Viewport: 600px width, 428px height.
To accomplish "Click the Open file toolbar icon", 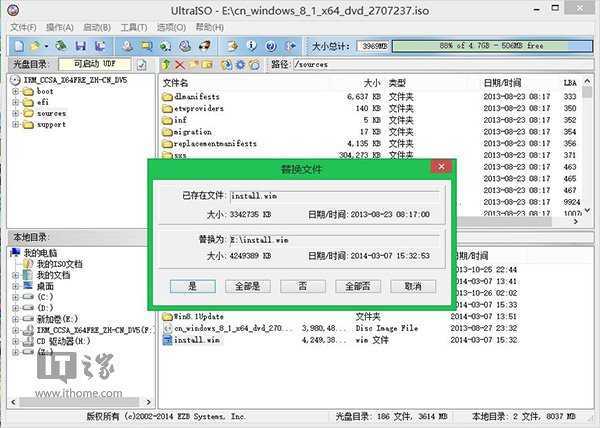I will tap(35, 46).
